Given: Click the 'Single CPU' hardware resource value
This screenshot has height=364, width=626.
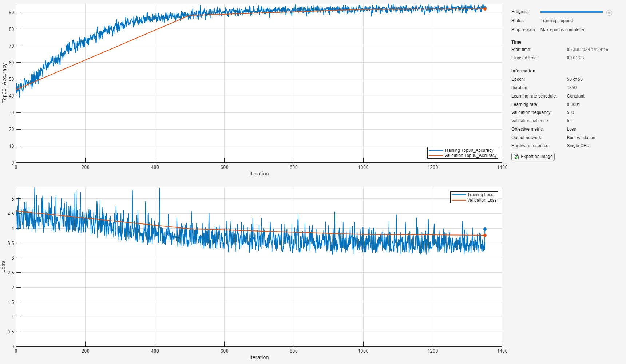Looking at the screenshot, I should [x=578, y=146].
